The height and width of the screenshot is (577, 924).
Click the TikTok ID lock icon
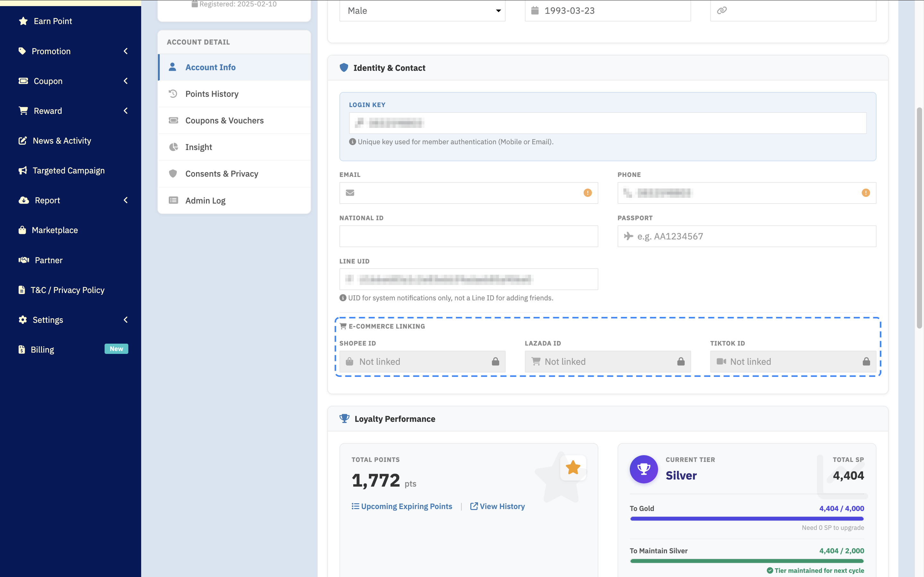(x=866, y=361)
